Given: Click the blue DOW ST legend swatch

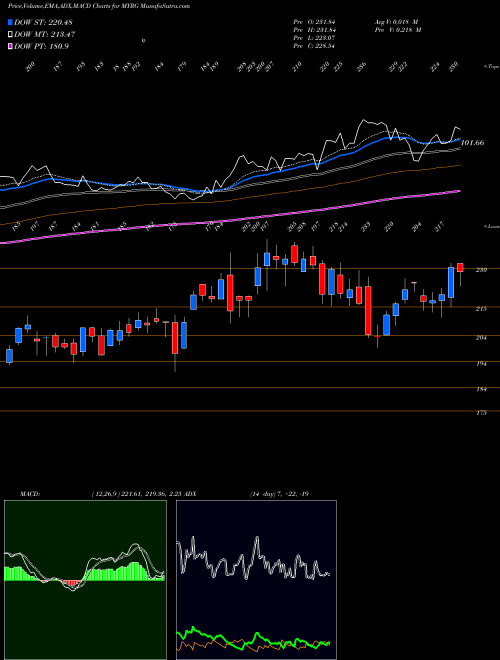Looking at the screenshot, I should 11,22.
